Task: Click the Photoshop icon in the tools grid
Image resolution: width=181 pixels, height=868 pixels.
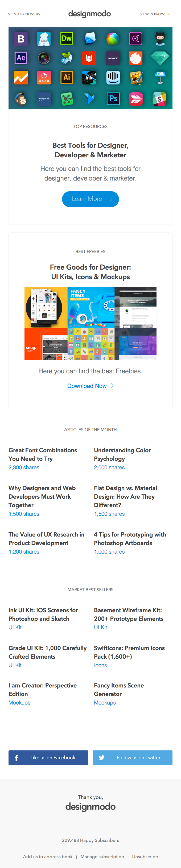Action: tap(113, 99)
